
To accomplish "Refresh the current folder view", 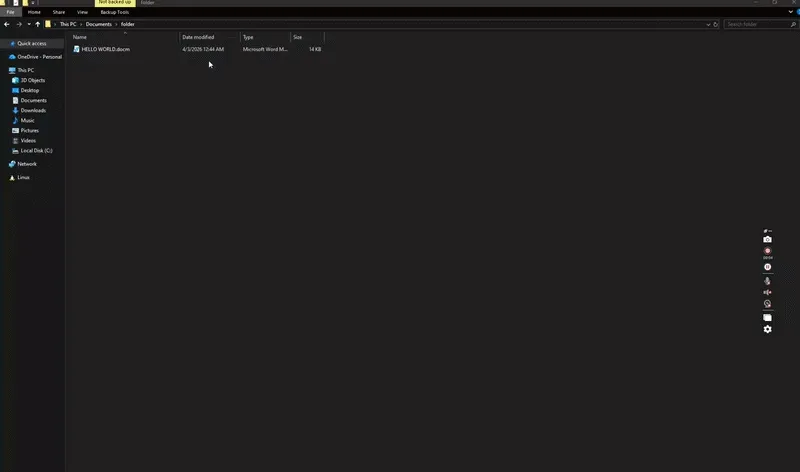I will (716, 24).
